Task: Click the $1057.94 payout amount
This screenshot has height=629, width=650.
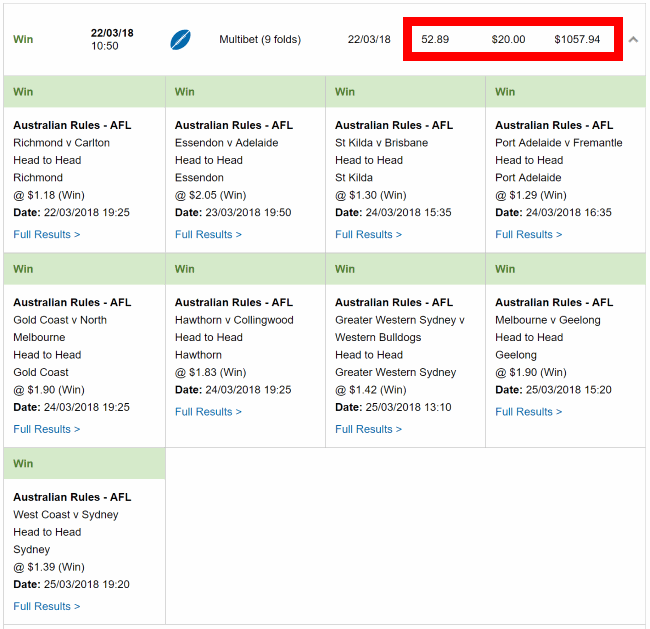Action: [x=577, y=39]
